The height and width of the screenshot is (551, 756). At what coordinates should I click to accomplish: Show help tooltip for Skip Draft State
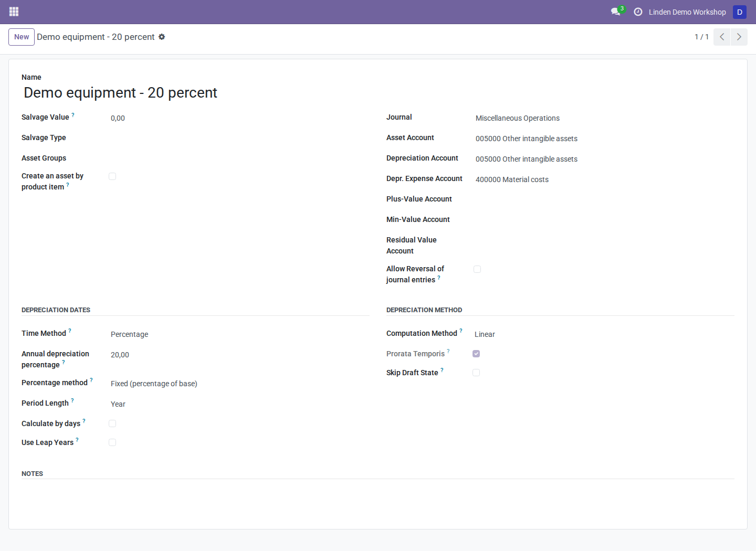point(442,370)
